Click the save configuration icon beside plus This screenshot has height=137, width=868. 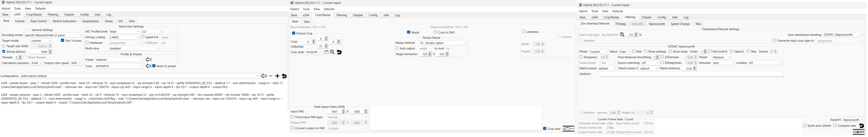284,76
